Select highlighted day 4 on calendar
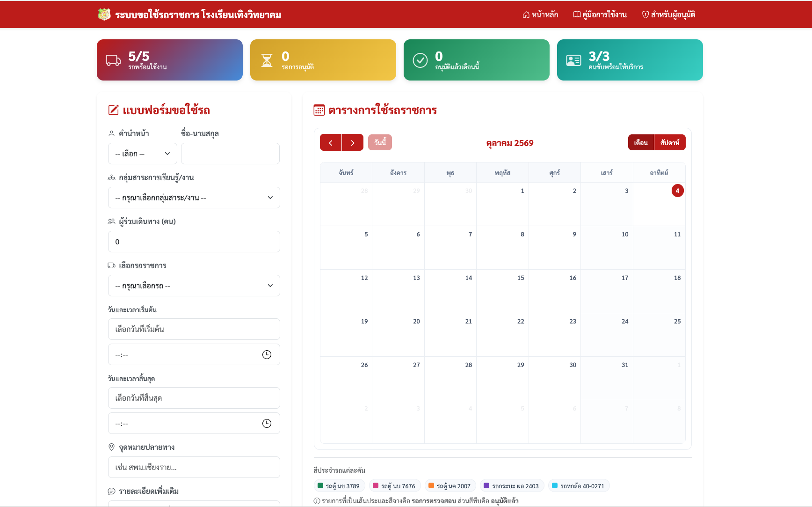Screen dimensions: 812x507 coord(677,191)
